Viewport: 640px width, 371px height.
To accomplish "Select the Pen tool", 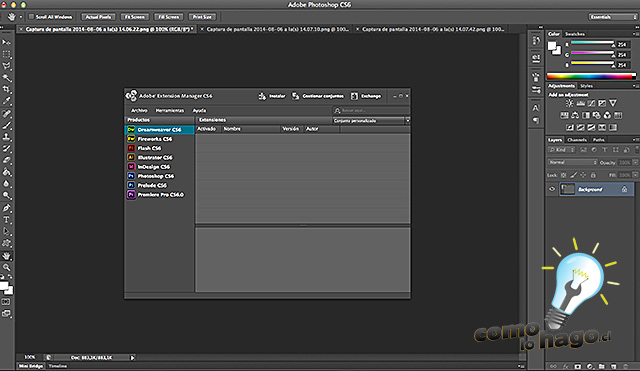I will pos(7,208).
